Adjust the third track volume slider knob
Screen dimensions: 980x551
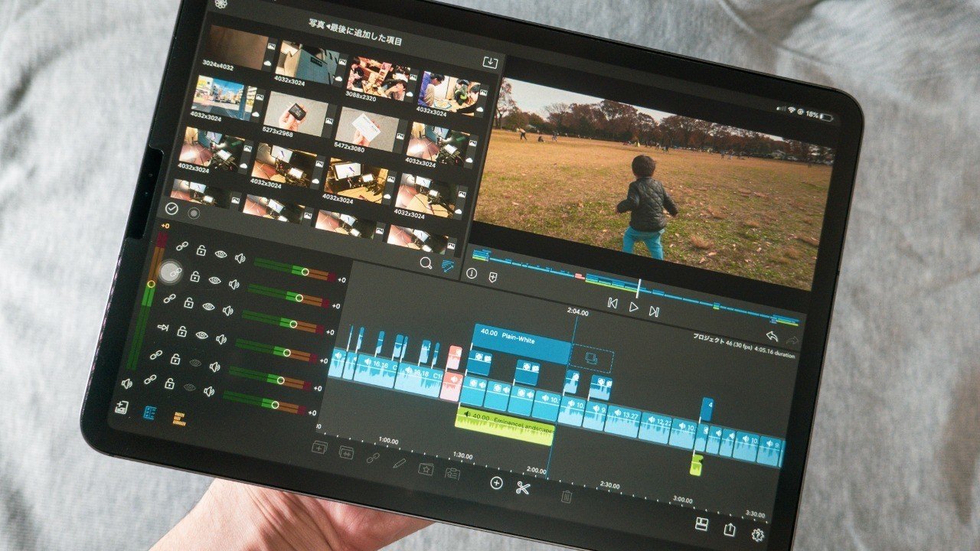click(x=292, y=324)
